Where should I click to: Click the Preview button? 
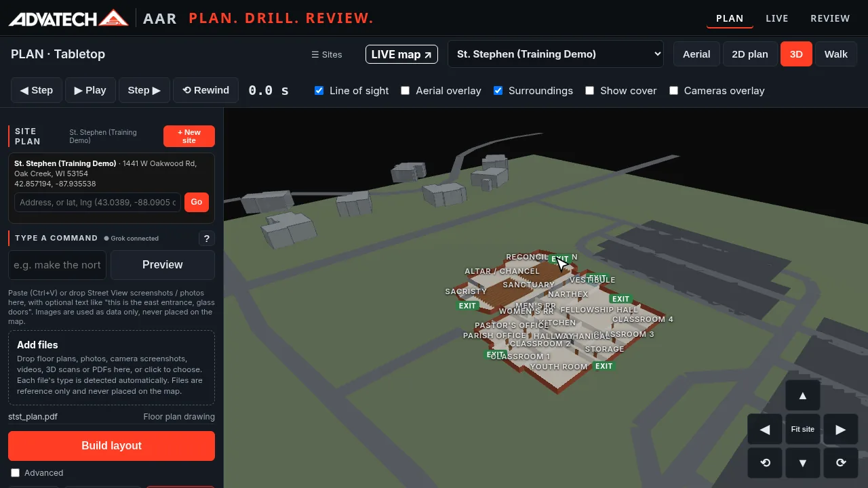coord(163,265)
